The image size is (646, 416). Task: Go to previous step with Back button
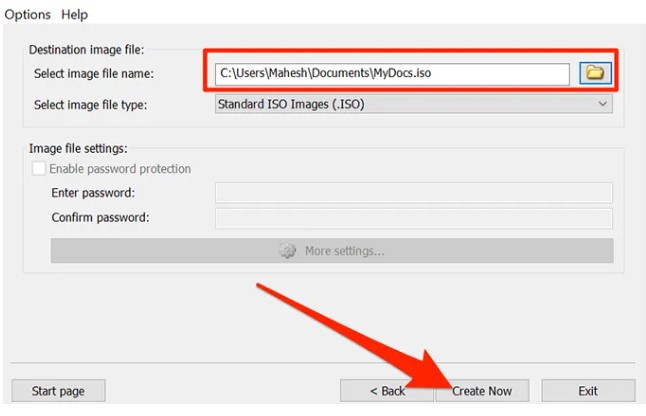[387, 390]
